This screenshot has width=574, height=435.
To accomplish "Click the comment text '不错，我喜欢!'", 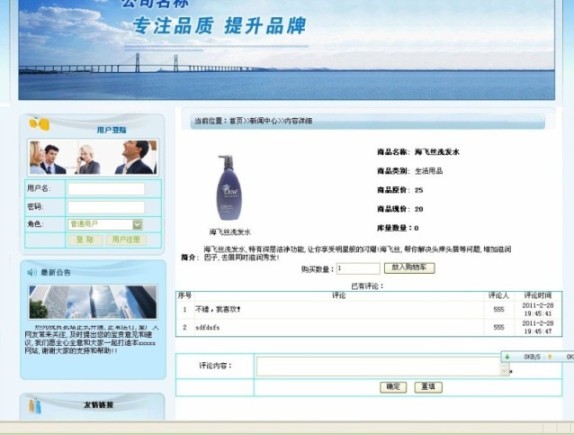I will click(x=218, y=309).
